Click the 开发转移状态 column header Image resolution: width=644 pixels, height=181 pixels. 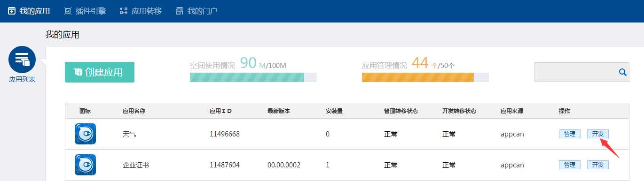[459, 111]
